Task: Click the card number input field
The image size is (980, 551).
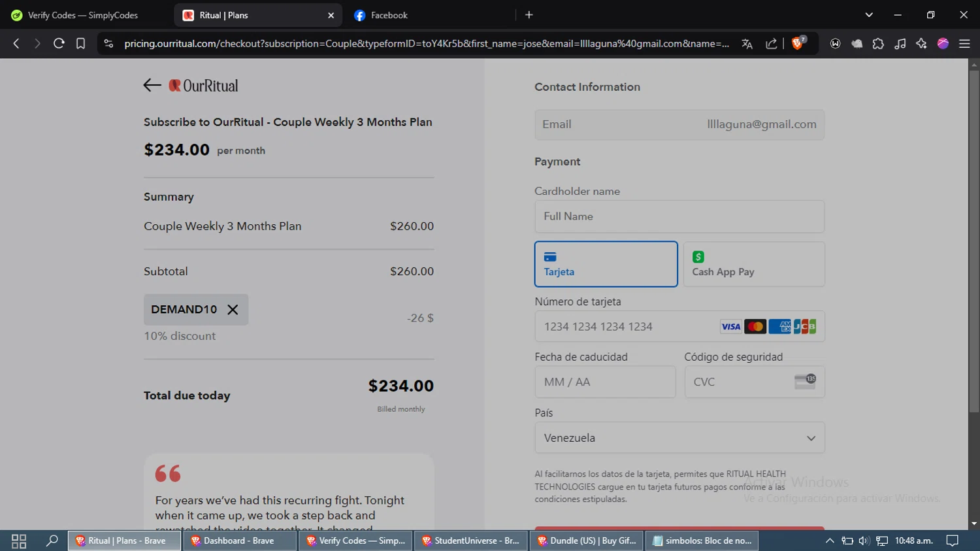Action: 679,326
